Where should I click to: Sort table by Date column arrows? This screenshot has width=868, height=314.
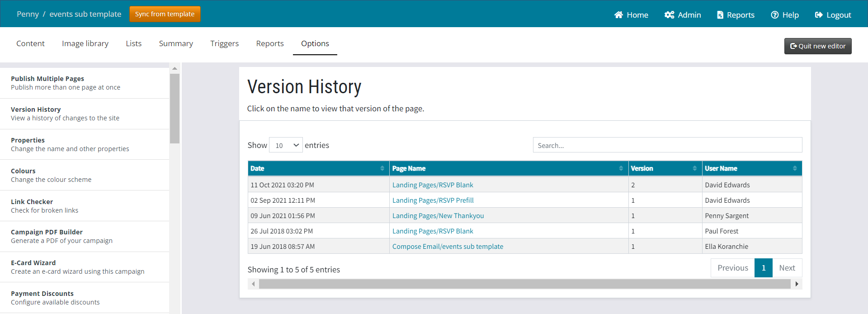[x=382, y=168]
